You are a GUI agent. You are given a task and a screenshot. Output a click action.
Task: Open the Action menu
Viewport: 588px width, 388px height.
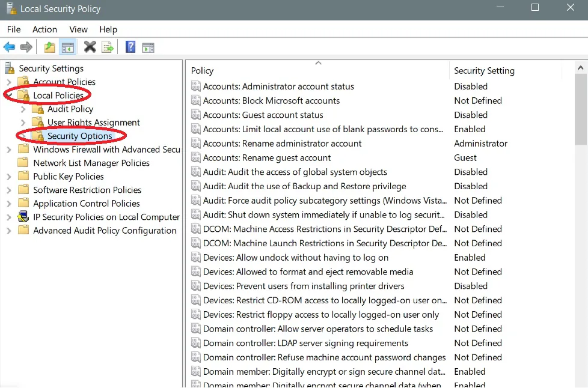point(44,29)
